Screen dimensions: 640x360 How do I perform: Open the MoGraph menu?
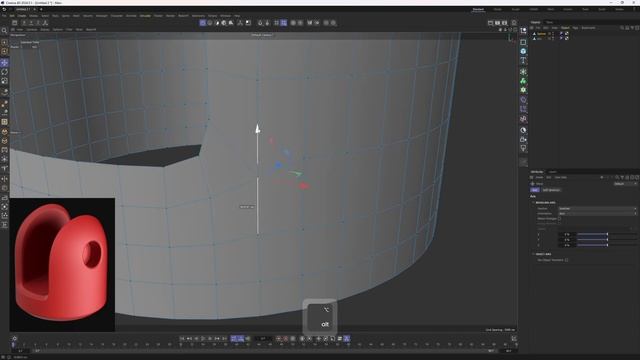pyautogui.click(x=102, y=16)
